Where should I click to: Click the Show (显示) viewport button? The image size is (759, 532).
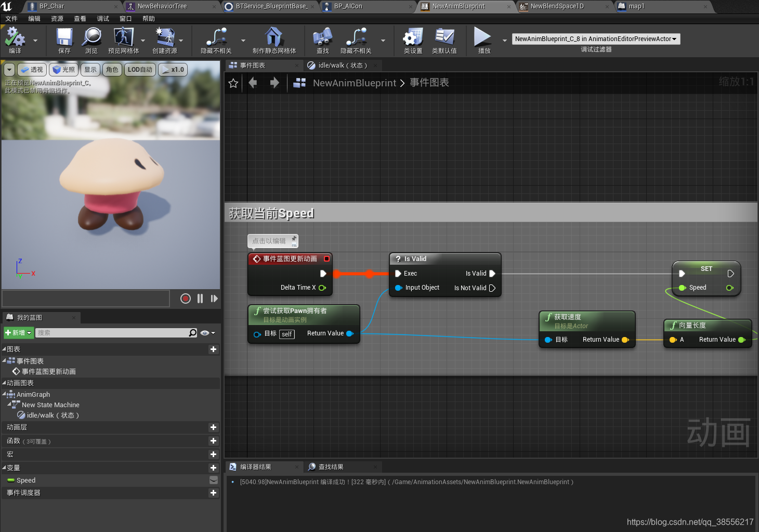coord(90,70)
